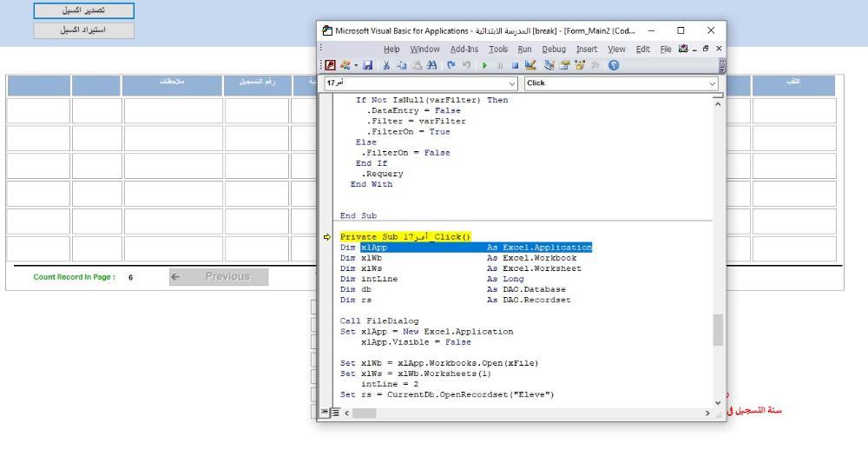Screen dimensions: 868x476
Task: Expand the object dropdown showing أمر17
Action: pyautogui.click(x=512, y=83)
